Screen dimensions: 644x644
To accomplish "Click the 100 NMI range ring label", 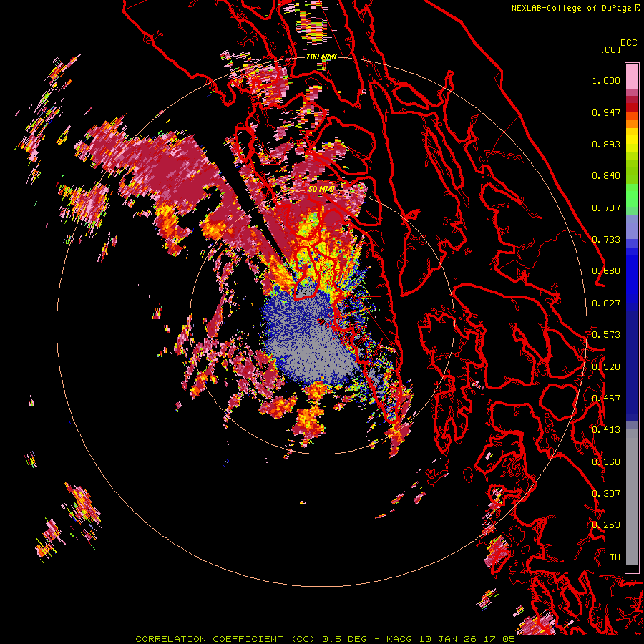I will point(321,57).
